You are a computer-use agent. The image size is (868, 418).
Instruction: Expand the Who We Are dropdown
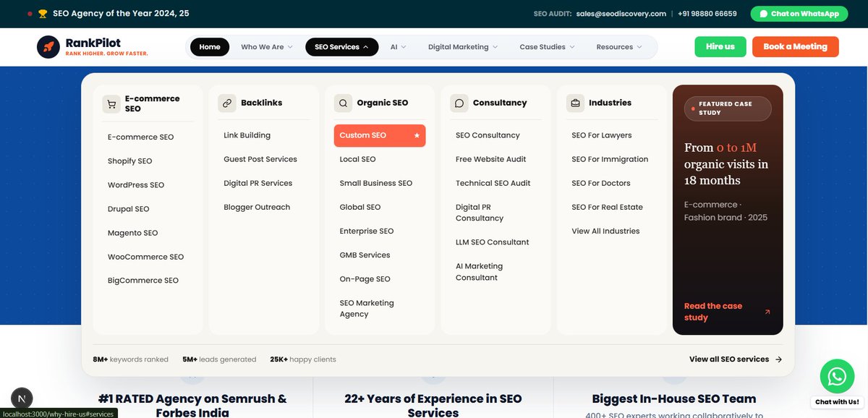(267, 47)
